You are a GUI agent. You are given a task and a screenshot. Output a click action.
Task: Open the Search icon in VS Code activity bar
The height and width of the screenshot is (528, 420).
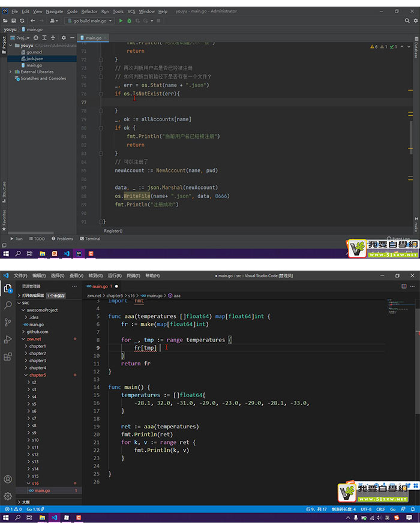8,305
